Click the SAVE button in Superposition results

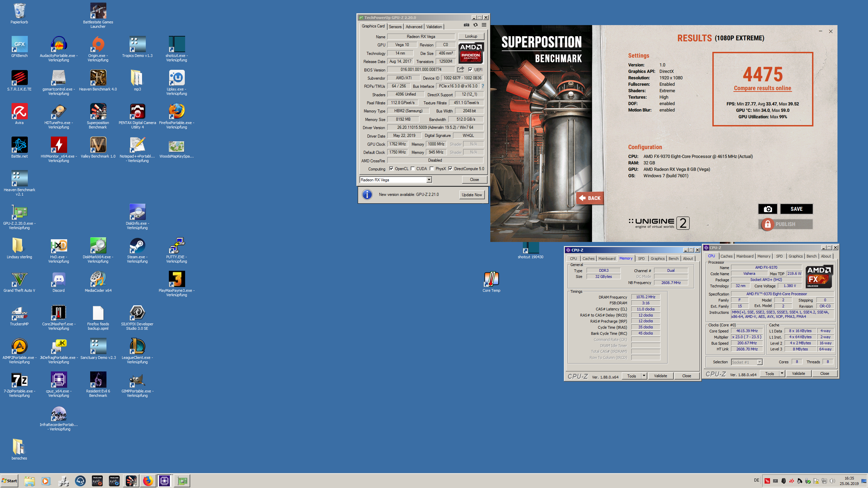pos(796,209)
